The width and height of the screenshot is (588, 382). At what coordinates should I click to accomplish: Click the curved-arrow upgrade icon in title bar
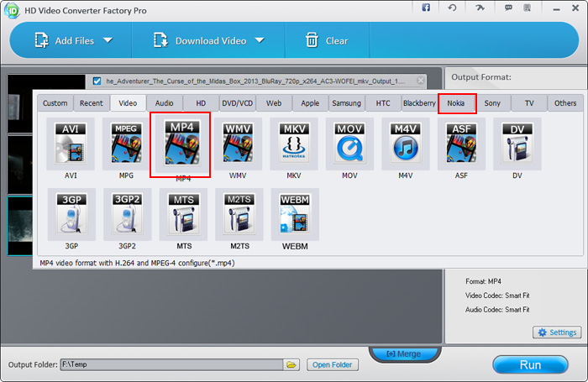[x=480, y=8]
